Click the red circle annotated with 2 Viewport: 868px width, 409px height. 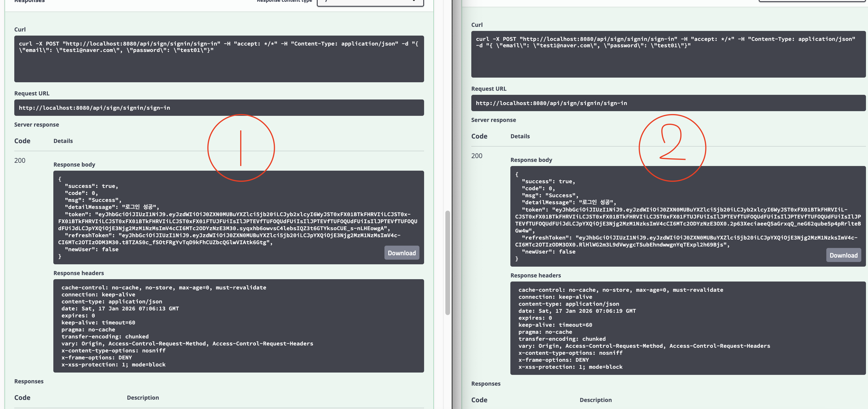click(672, 148)
